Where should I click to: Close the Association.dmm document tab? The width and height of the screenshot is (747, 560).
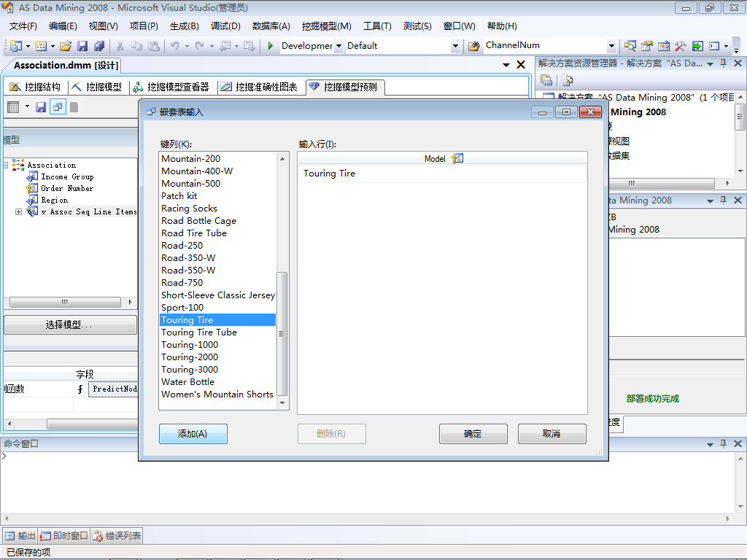coord(521,65)
